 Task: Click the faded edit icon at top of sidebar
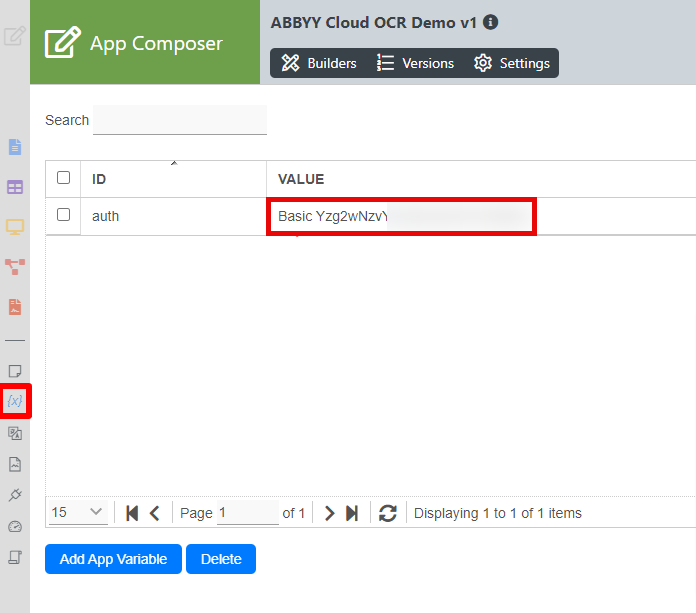15,36
